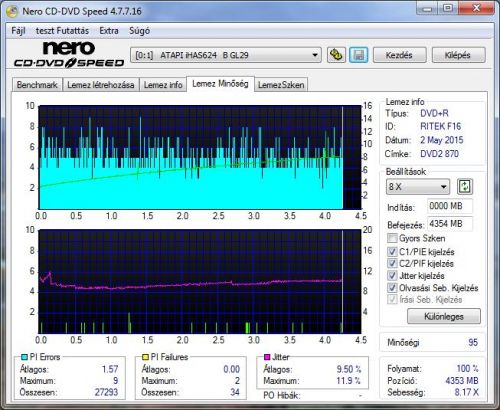
Task: Enable the Gyors Szken checkbox
Action: click(x=392, y=238)
